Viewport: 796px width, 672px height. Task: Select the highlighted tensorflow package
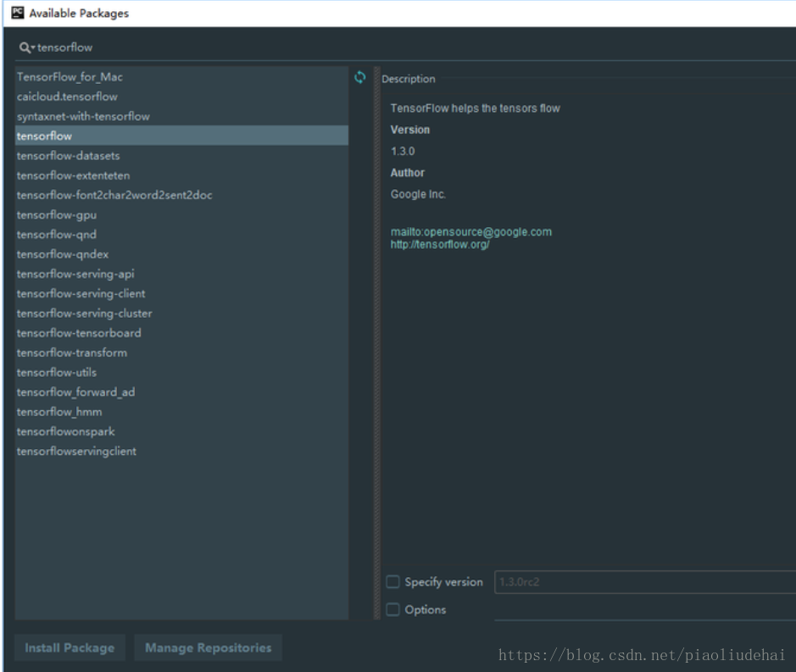[181, 136]
